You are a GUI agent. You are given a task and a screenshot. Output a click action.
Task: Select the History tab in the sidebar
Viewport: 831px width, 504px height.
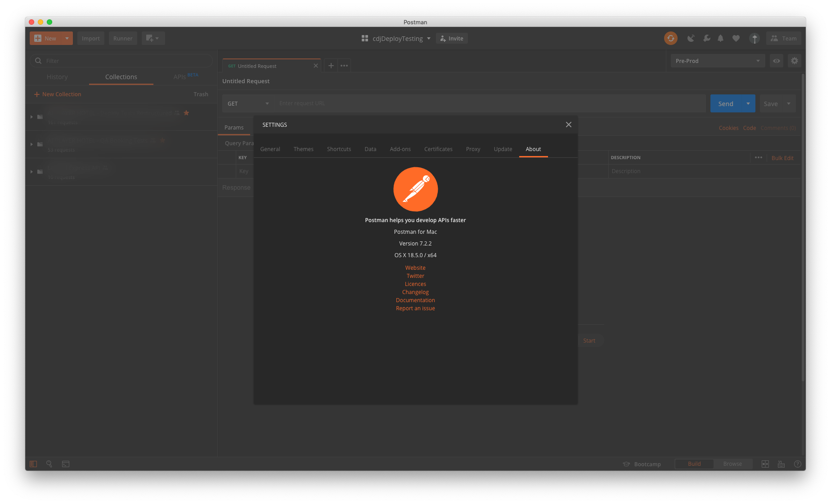(57, 77)
